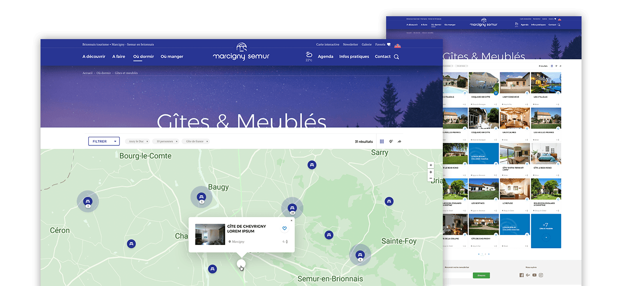Click the Carte interactive link
The width and height of the screenshot is (644, 286).
click(x=327, y=44)
